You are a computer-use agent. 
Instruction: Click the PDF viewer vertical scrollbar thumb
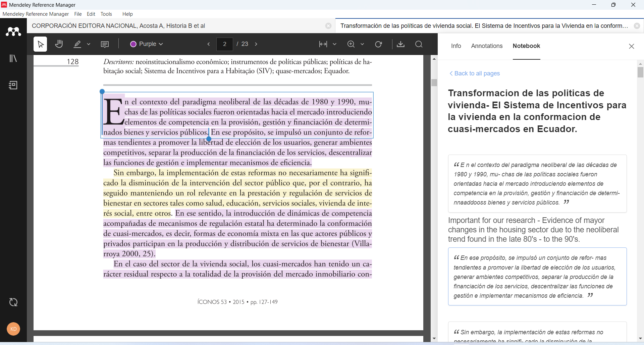(434, 82)
